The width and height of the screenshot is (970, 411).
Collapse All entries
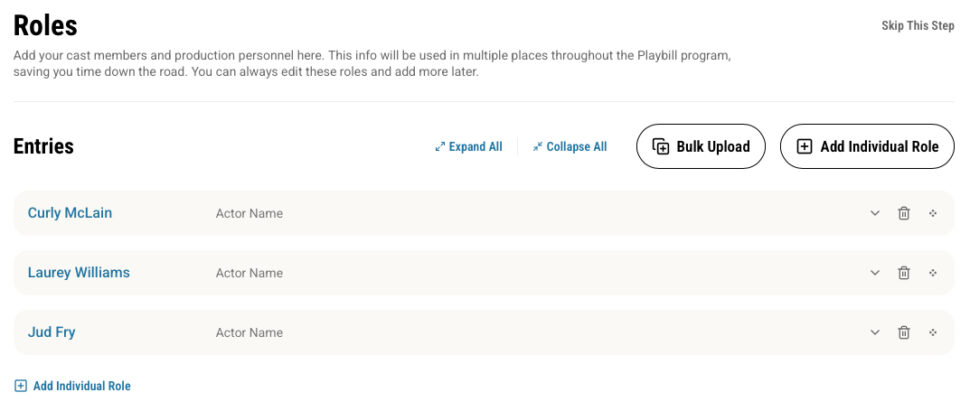[x=570, y=147]
